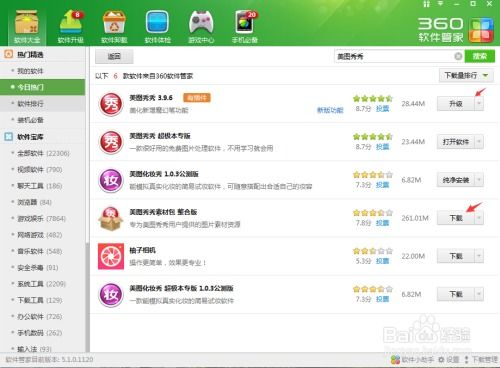Open 设置 gear in the status bar
The width and height of the screenshot is (500, 368).
(449, 360)
